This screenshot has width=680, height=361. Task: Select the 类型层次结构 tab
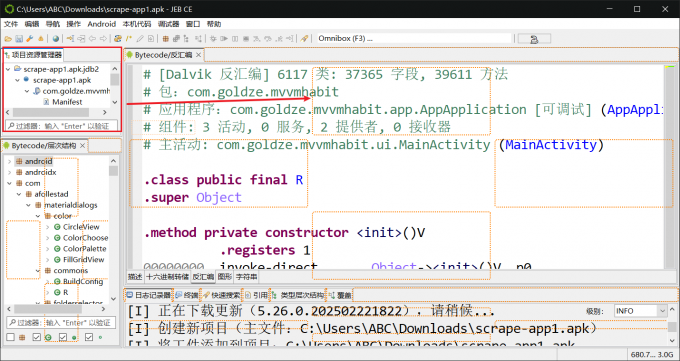pyautogui.click(x=298, y=295)
